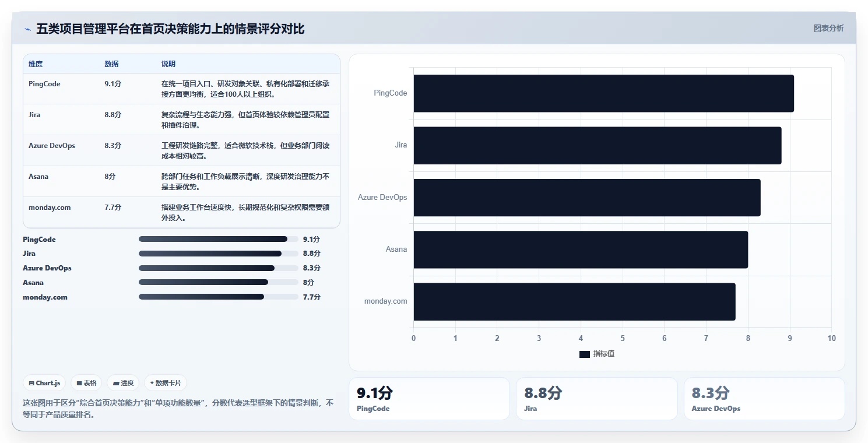
Task: Click the Asana progress bar
Action: click(x=219, y=282)
